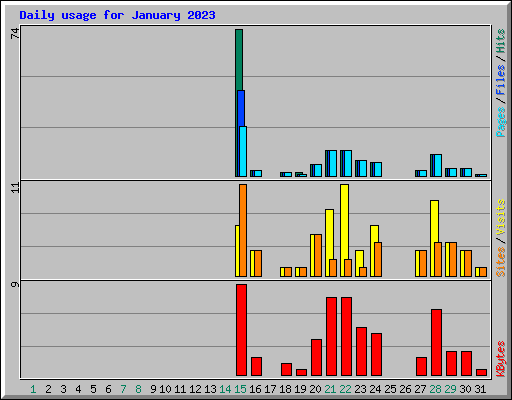Image resolution: width=512 pixels, height=400 pixels.
Task: Click the 'Pages' legend label
Action: pyautogui.click(x=500, y=122)
